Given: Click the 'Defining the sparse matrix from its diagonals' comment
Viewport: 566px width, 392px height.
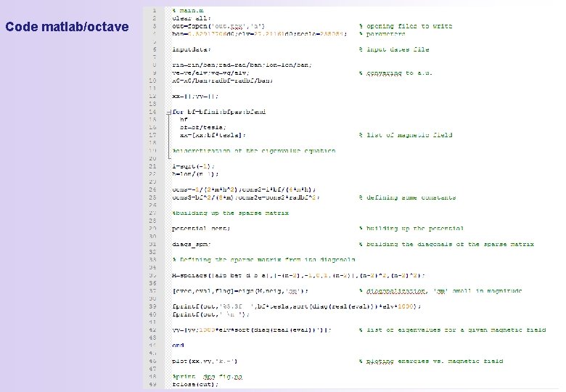Looking at the screenshot, I should [x=263, y=260].
